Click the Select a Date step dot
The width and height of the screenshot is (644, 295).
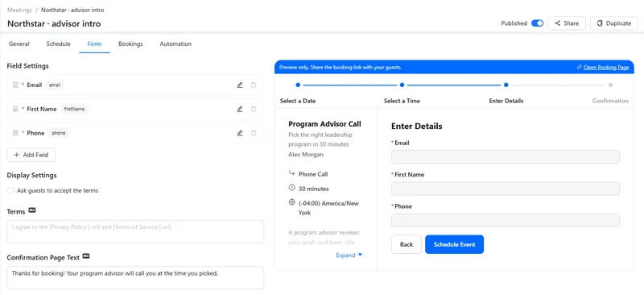click(298, 85)
